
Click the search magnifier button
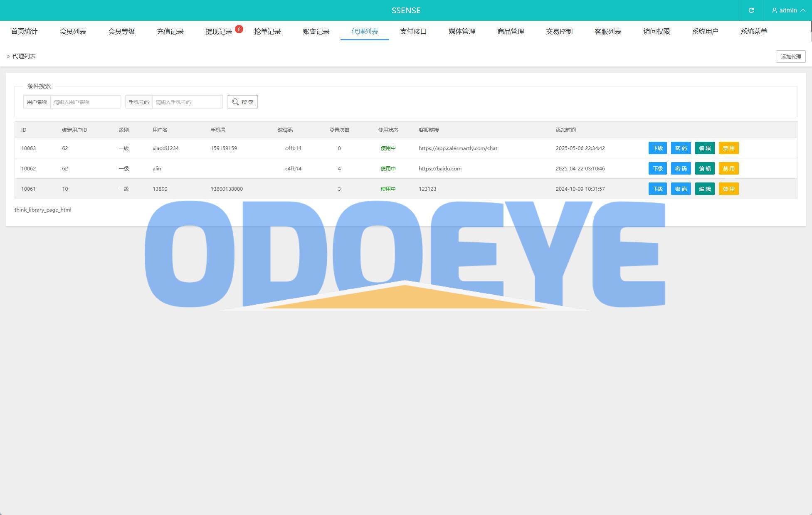tap(242, 102)
